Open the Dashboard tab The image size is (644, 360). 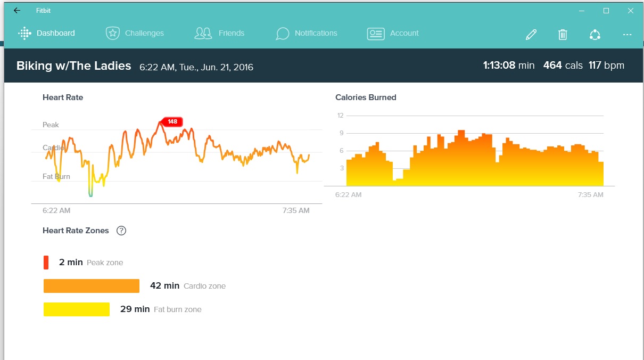click(x=46, y=33)
